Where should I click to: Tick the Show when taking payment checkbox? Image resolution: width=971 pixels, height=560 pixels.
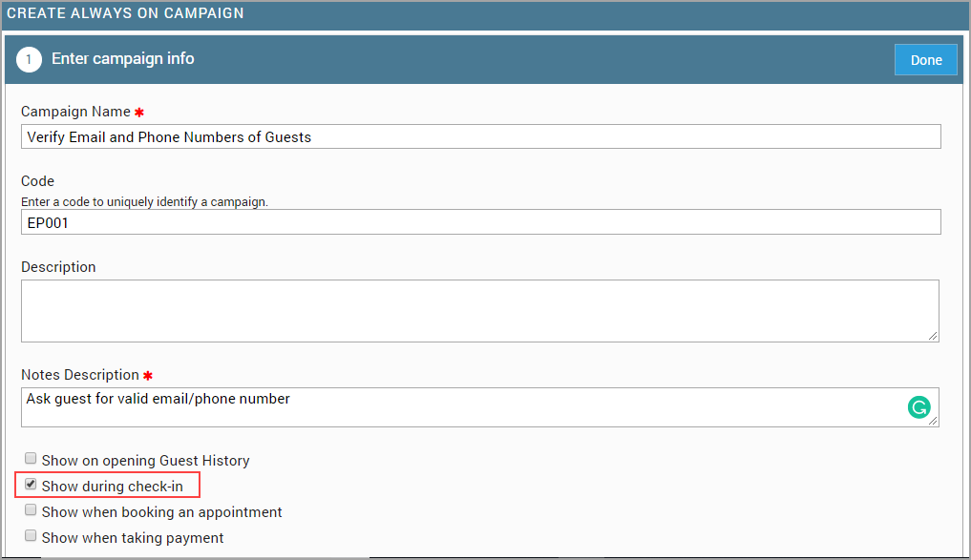31,536
